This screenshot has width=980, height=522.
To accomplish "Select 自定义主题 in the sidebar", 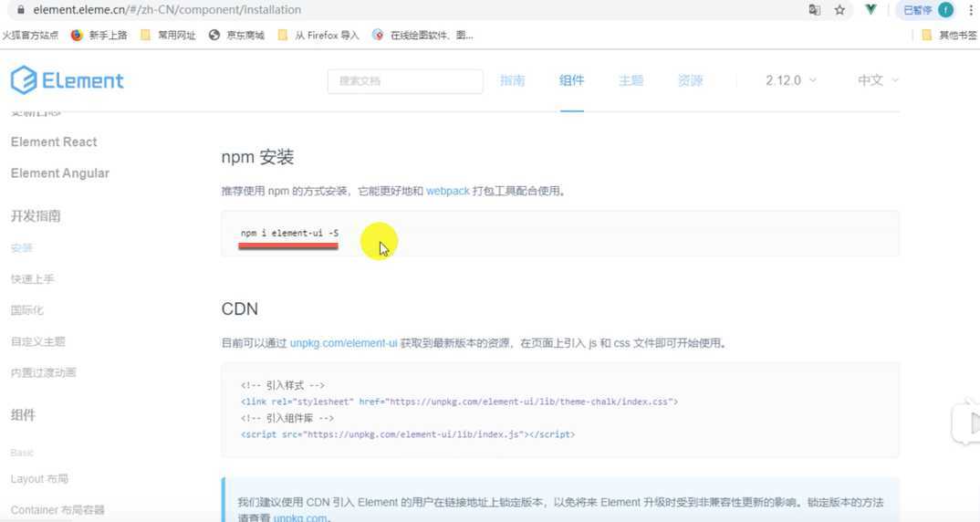I will pos(38,341).
